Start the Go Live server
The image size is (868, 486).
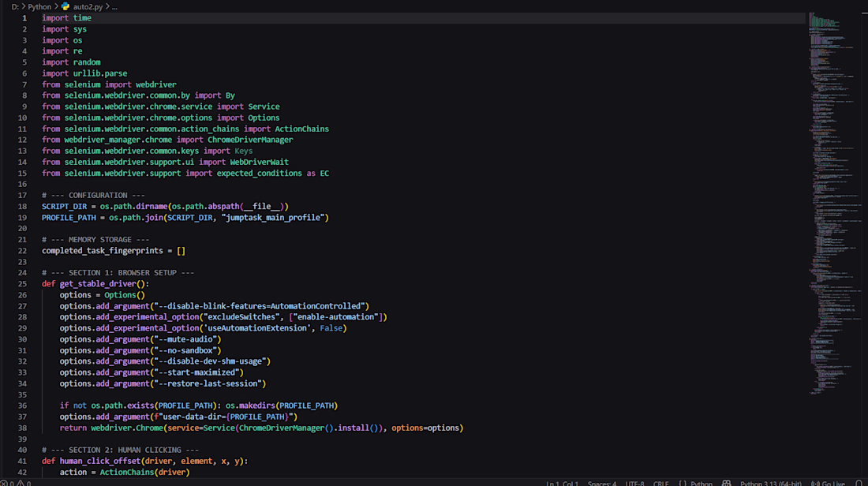tap(828, 483)
